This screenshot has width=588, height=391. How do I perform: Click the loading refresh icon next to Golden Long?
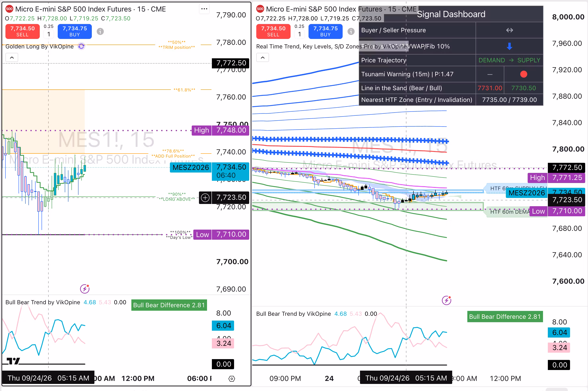[x=81, y=46]
